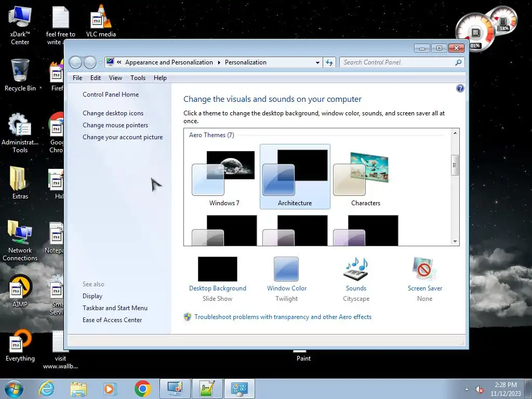Open the Help menu
The height and width of the screenshot is (399, 532).
tap(160, 78)
